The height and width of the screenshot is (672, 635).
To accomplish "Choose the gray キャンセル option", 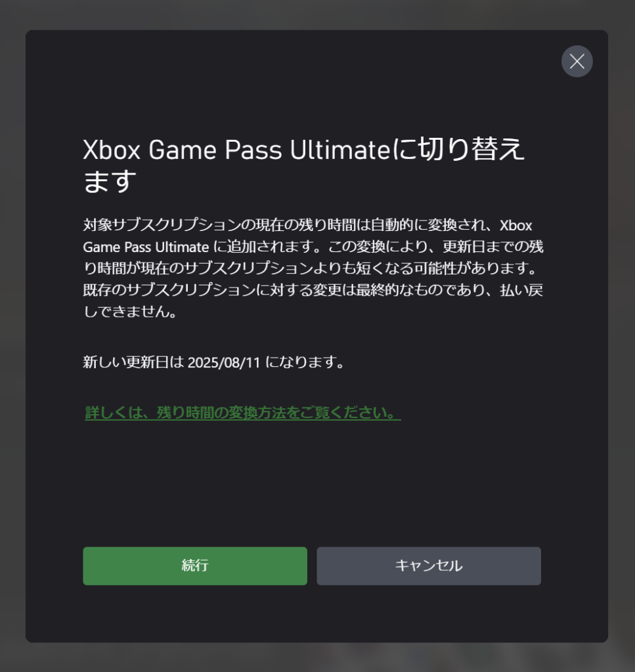I will [429, 566].
